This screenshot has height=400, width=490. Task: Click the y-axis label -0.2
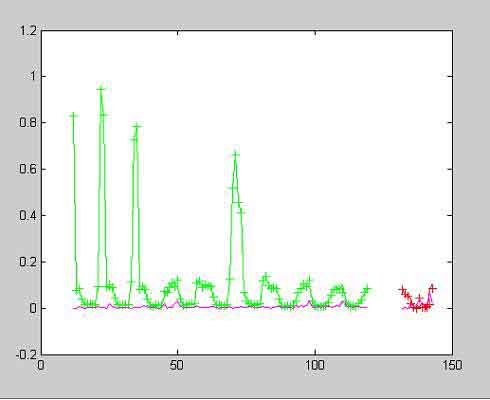[x=26, y=355]
